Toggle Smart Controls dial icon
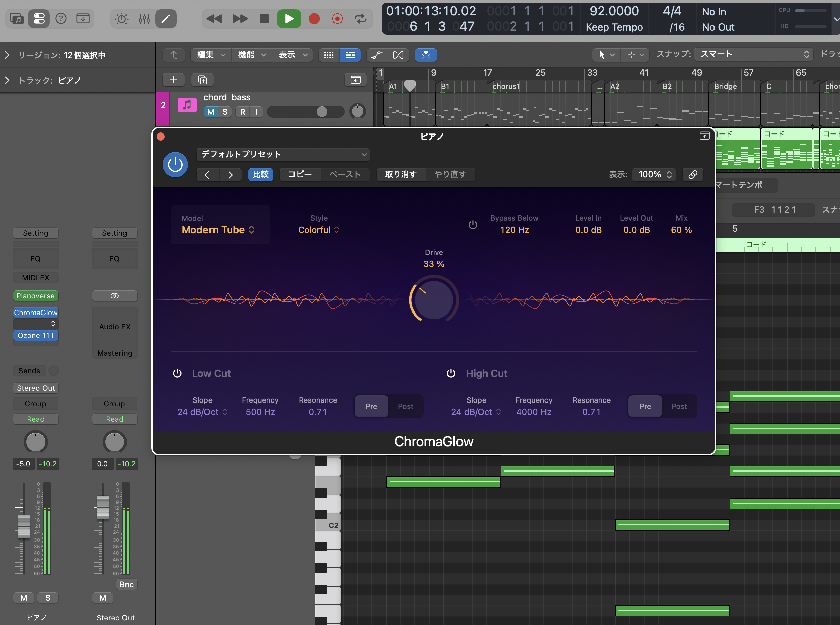This screenshot has width=840, height=625. pyautogui.click(x=122, y=18)
